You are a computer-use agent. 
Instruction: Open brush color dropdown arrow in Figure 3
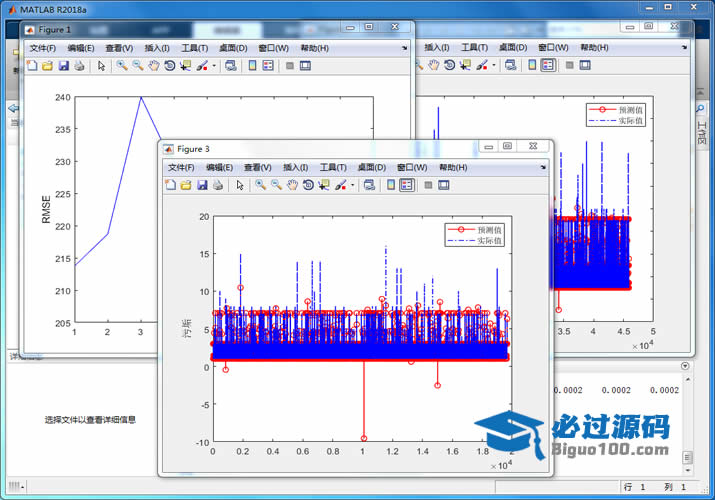[x=352, y=186]
